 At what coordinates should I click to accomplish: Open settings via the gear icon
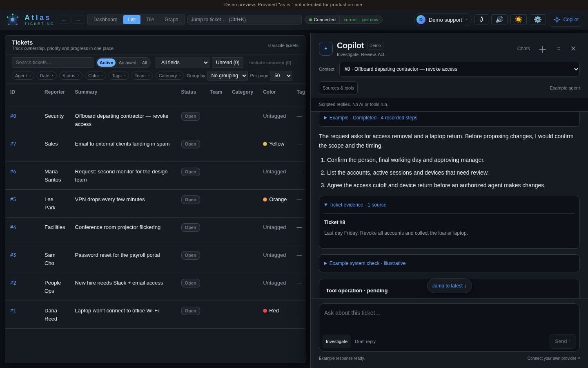coord(538,20)
